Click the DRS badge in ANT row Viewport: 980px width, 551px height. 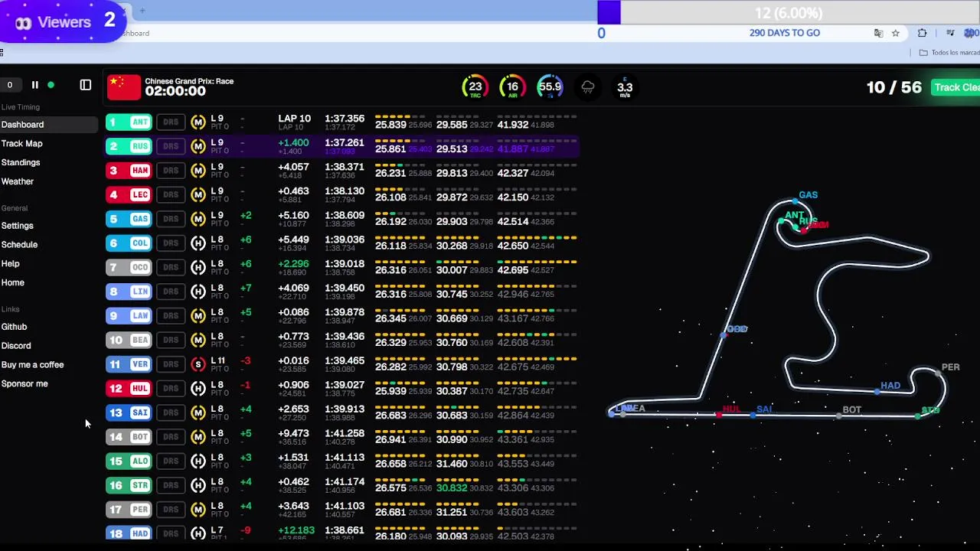pyautogui.click(x=171, y=122)
